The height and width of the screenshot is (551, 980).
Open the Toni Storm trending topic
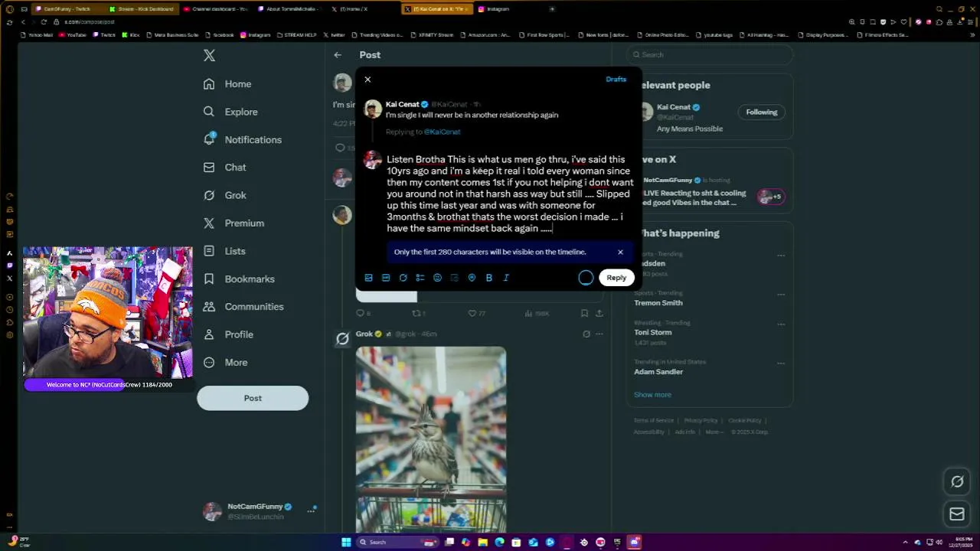pyautogui.click(x=653, y=332)
